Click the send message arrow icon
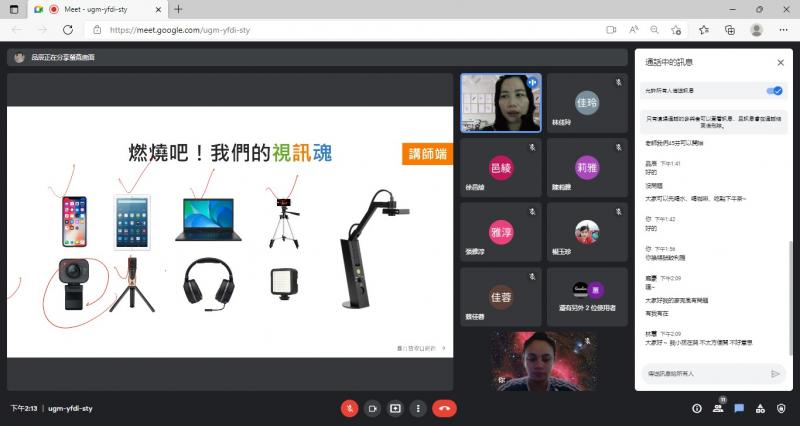Image resolution: width=800 pixels, height=426 pixels. [776, 374]
